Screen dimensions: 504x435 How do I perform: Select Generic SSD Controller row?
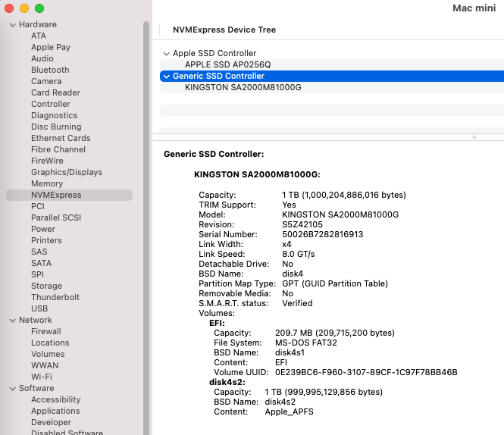(x=332, y=77)
